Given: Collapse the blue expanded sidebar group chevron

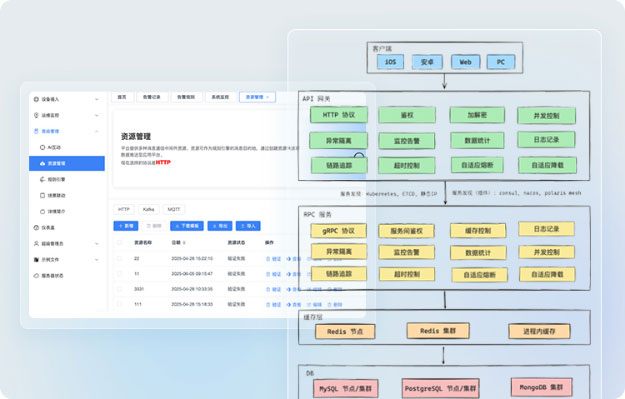Looking at the screenshot, I should (97, 131).
